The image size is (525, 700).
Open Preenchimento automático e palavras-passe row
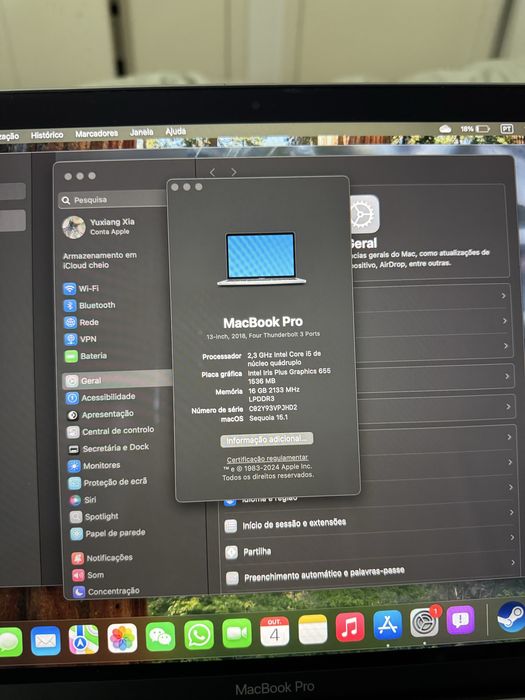[370, 575]
